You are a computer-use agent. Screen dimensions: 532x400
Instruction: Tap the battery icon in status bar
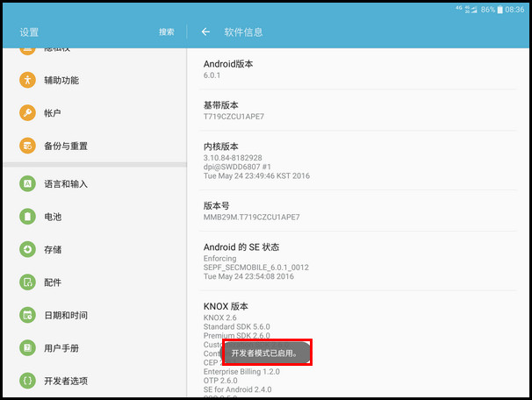pos(500,10)
